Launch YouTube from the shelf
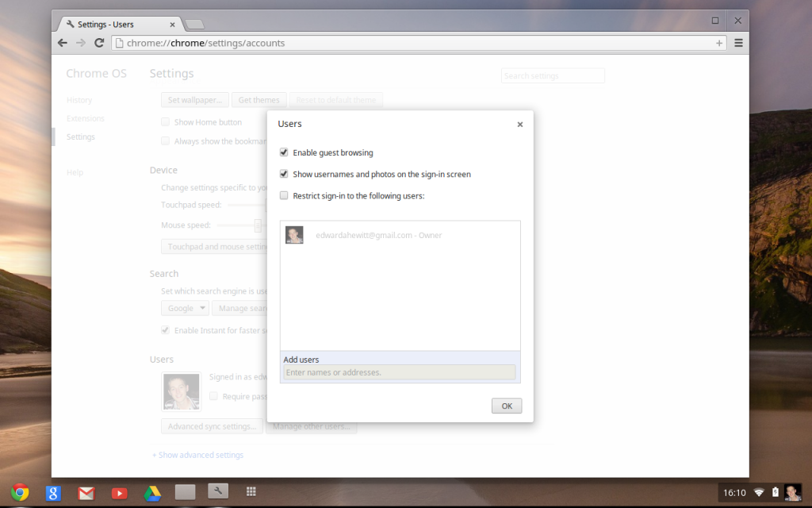The height and width of the screenshot is (508, 812). [x=119, y=492]
